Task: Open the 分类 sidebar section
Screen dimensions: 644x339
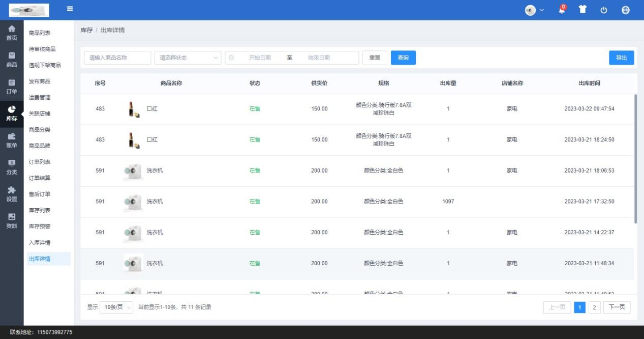Action: [11, 167]
